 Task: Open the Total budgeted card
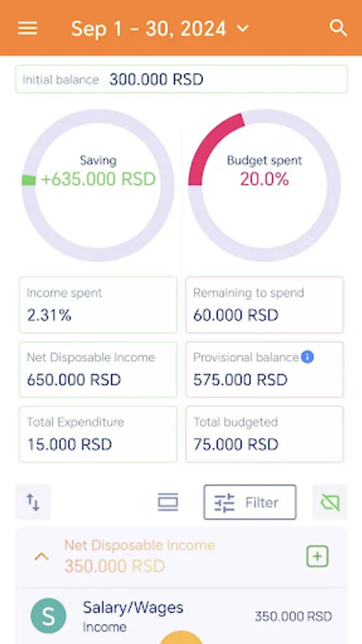(264, 434)
